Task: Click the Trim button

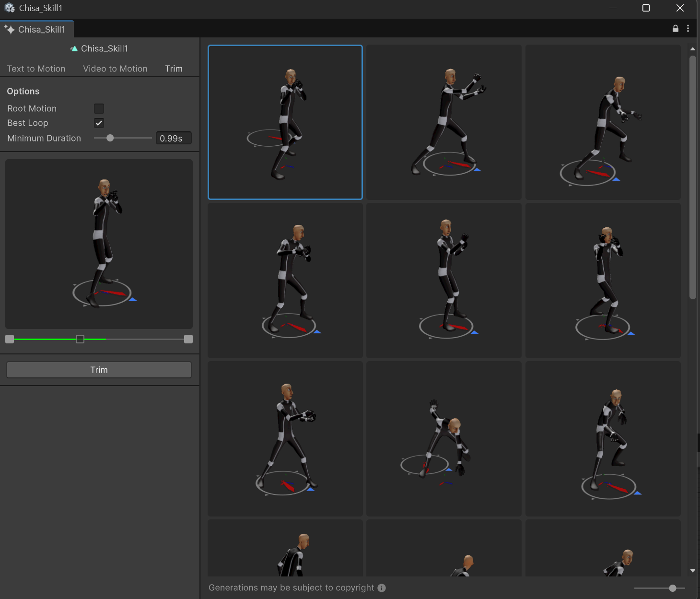Action: tap(99, 370)
